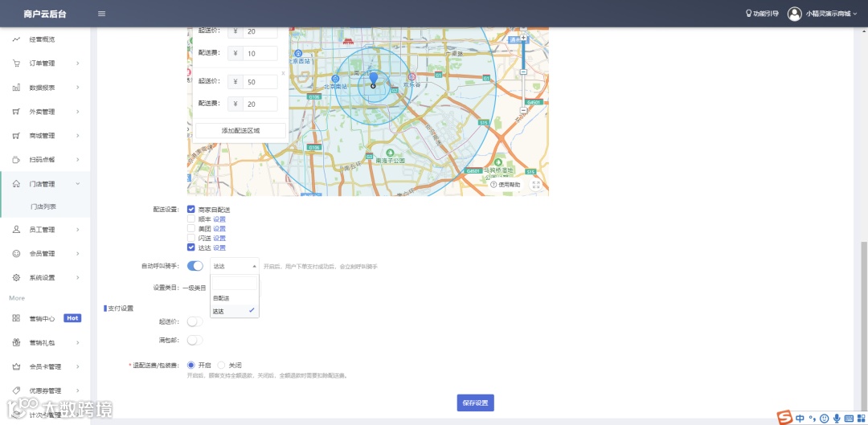Check the 美团 delivery checkbox
Viewport: 868px width, 425px height.
pos(191,228)
